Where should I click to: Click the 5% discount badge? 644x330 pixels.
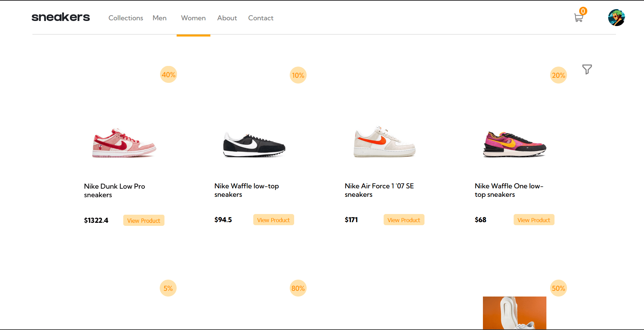[x=168, y=288]
